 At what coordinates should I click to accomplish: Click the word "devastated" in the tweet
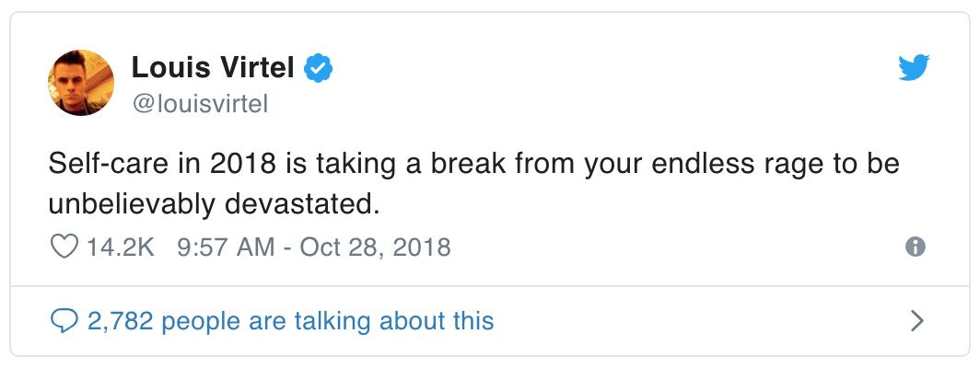click(301, 204)
